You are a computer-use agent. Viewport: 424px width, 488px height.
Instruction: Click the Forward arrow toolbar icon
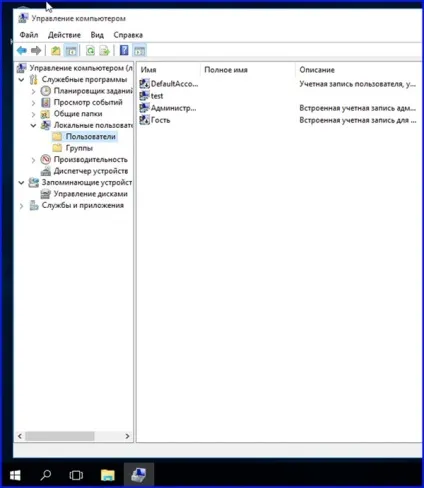[x=36, y=51]
